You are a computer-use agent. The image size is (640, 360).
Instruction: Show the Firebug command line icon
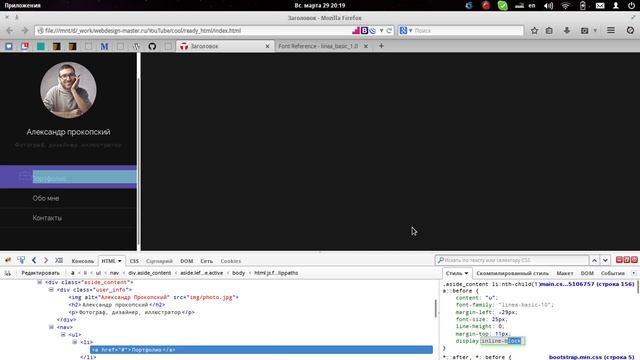pyautogui.click(x=59, y=260)
